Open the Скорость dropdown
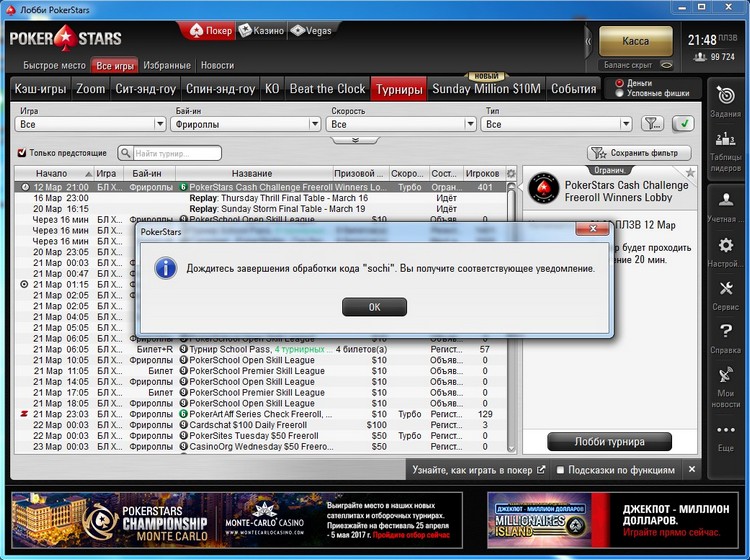 point(401,124)
